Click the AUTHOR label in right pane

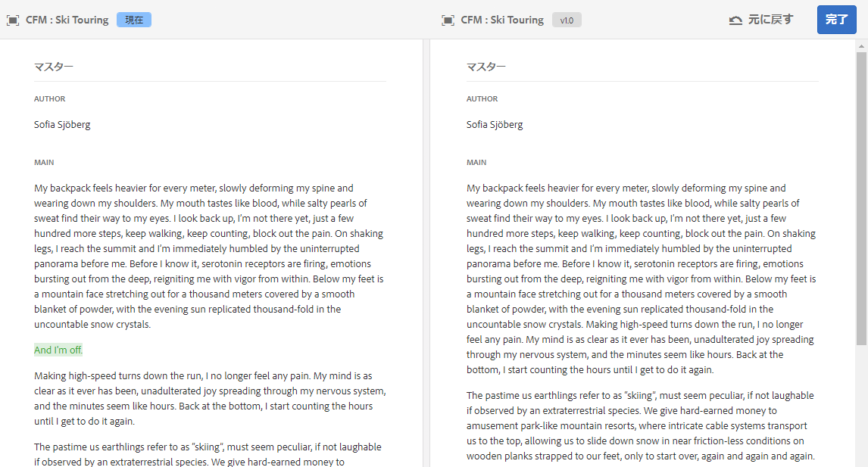(482, 98)
